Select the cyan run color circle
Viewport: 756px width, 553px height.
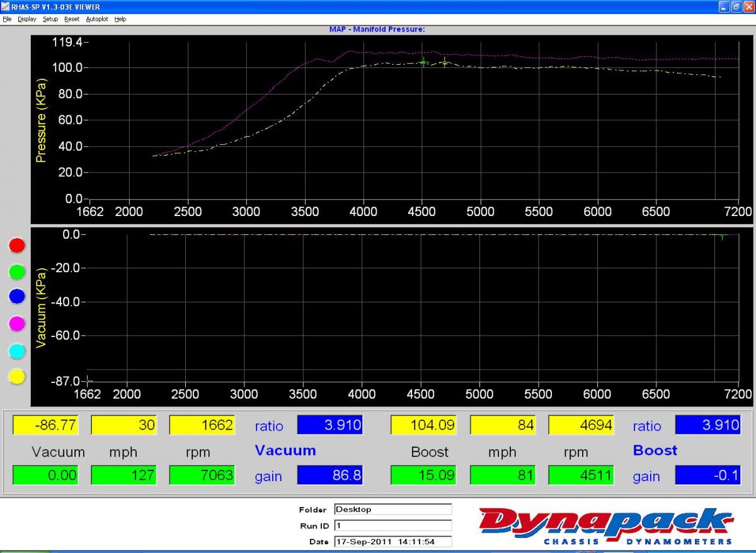coord(17,350)
